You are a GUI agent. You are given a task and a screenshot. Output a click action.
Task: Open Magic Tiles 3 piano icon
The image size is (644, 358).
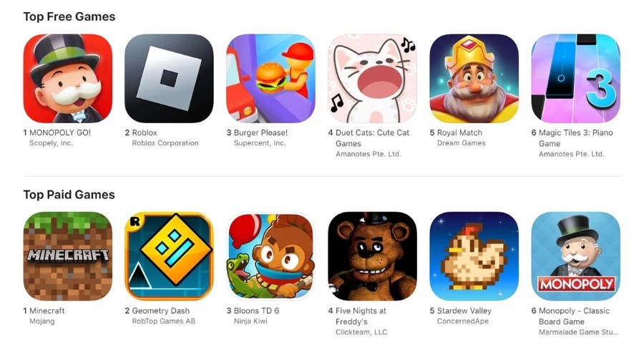click(x=576, y=79)
